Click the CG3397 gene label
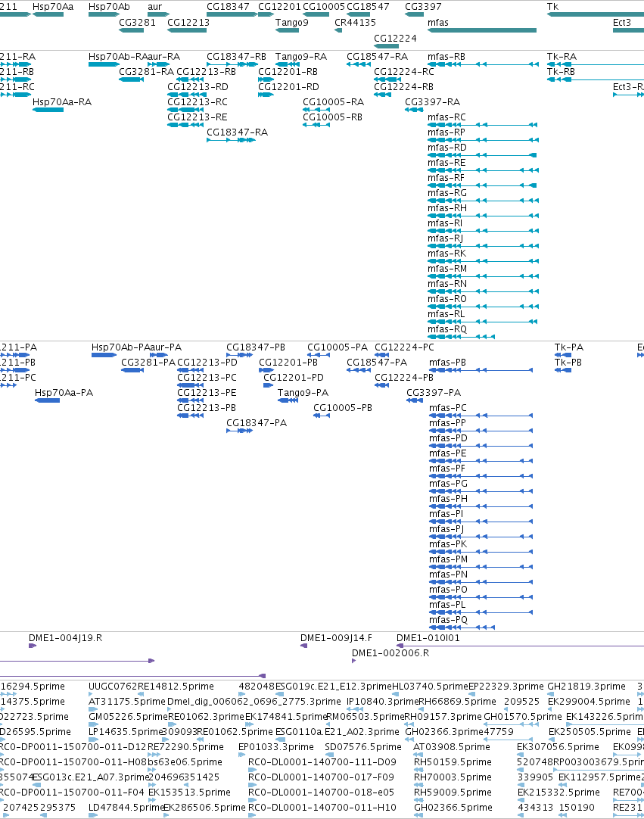644x819 pixels. click(423, 7)
